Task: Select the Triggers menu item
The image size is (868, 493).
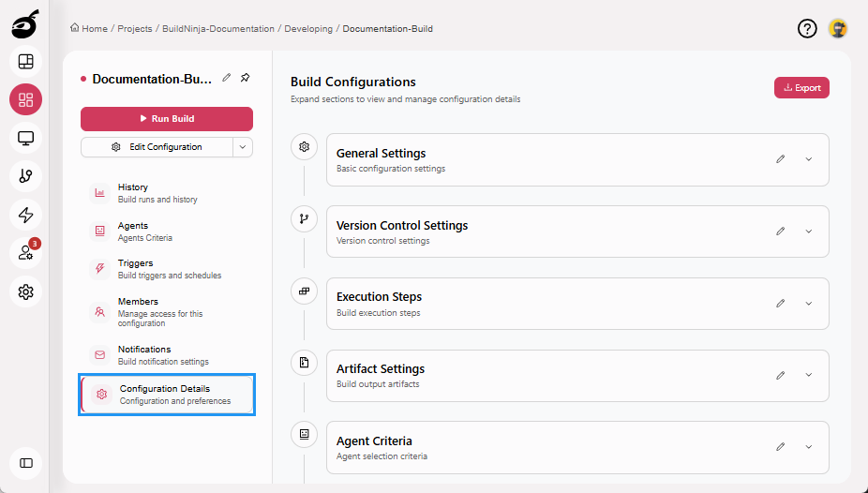Action: tap(167, 269)
